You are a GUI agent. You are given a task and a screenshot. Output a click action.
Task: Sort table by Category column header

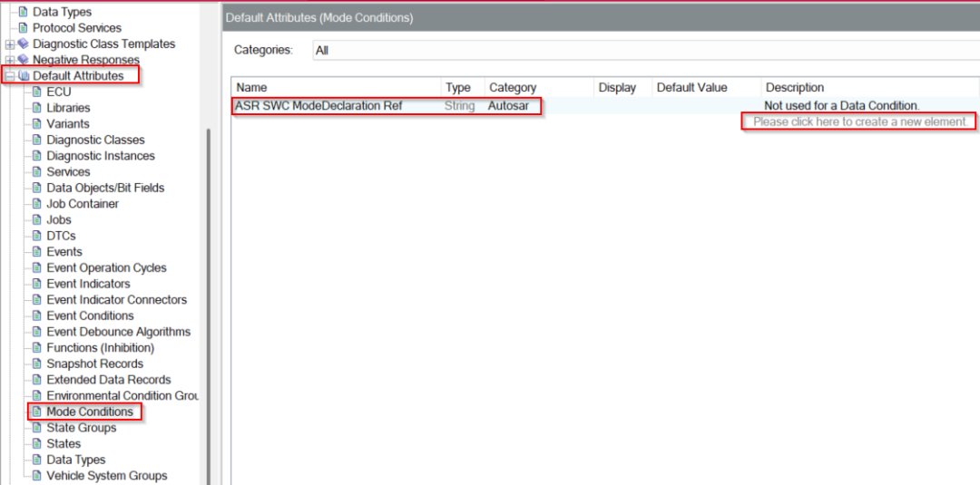(539, 87)
